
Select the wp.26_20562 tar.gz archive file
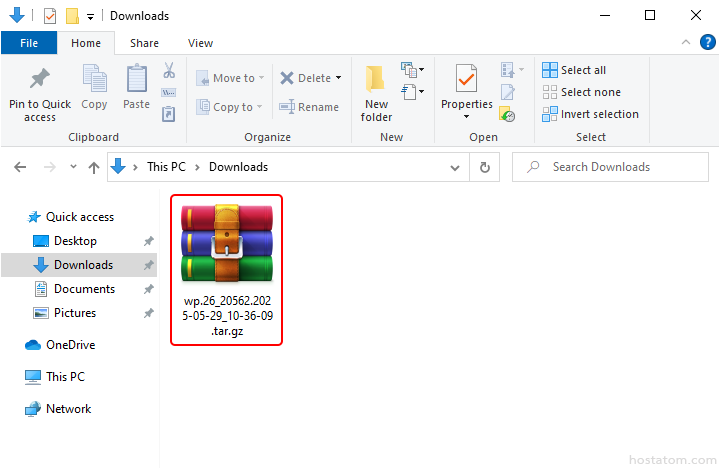[x=227, y=268]
